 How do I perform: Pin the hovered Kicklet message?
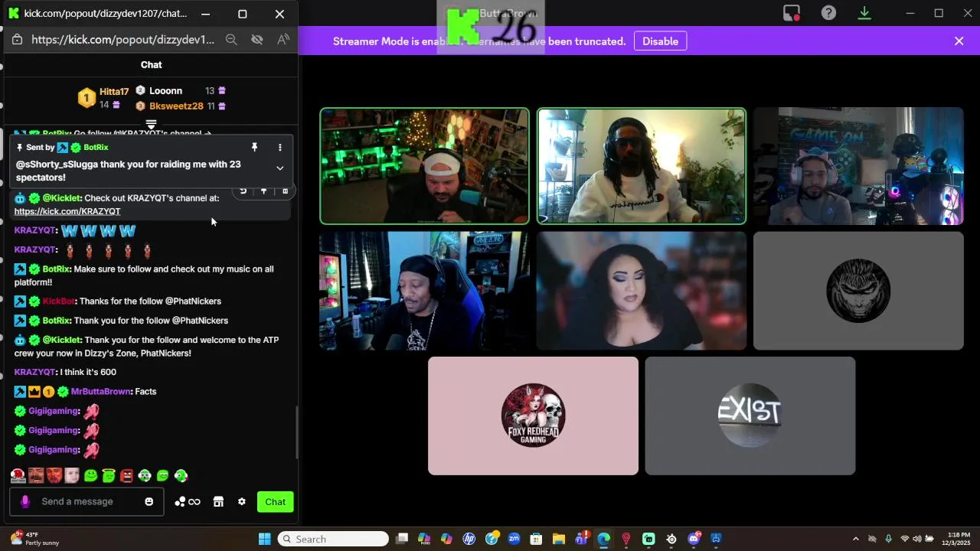264,191
